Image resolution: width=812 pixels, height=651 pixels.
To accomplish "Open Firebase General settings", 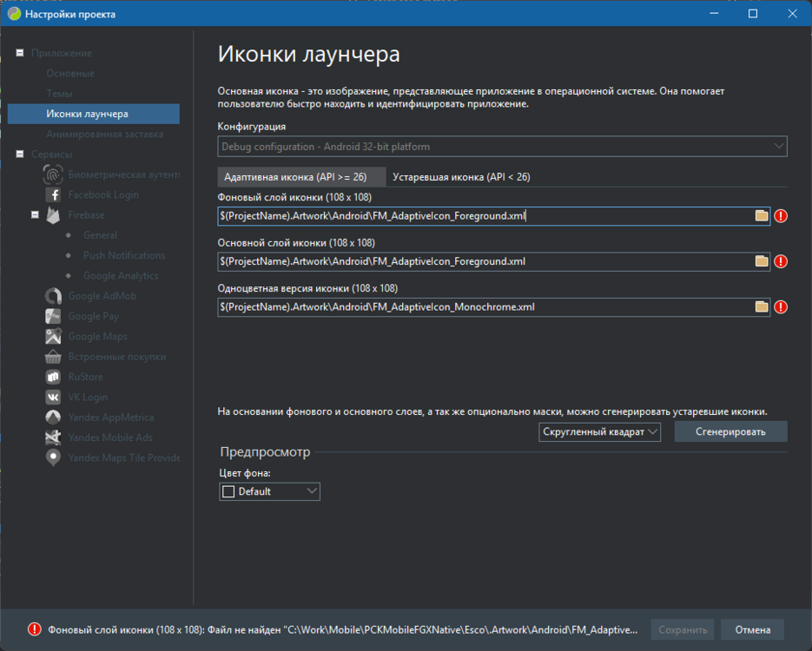I will (100, 235).
